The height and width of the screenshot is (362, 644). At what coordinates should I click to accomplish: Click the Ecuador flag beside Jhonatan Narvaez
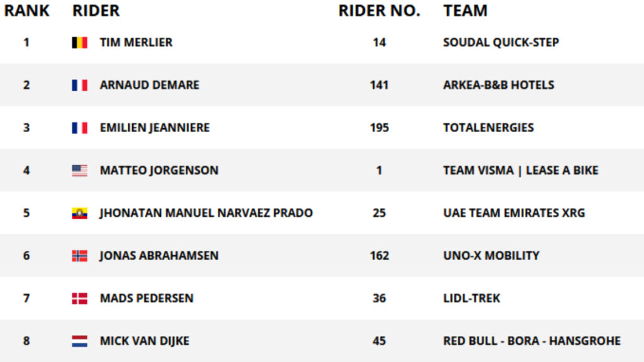tap(80, 213)
